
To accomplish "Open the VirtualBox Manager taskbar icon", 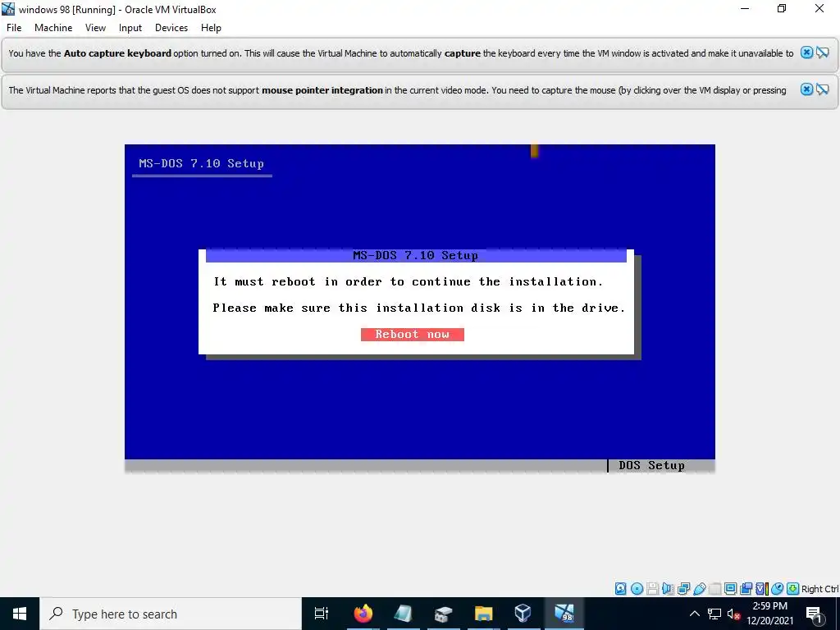I will [523, 614].
